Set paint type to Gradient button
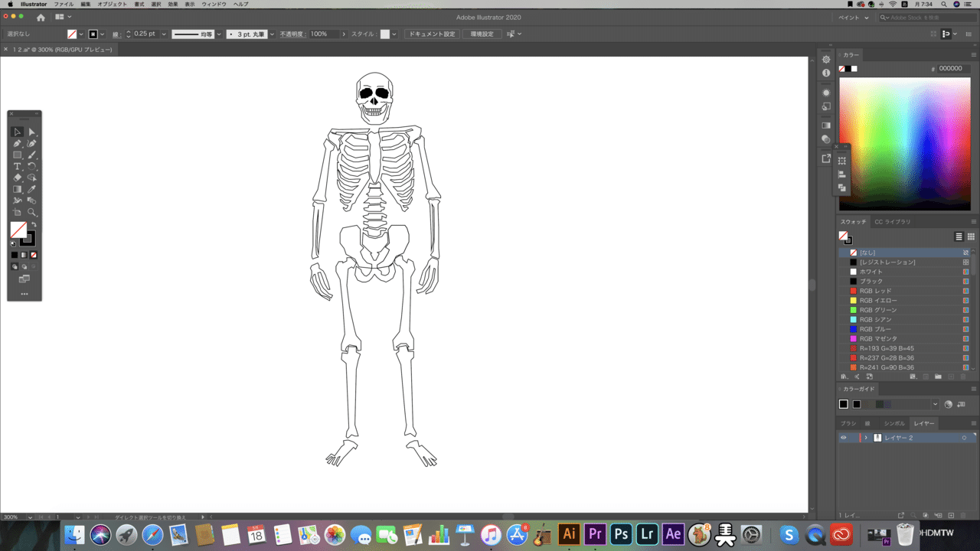Image resolution: width=980 pixels, height=551 pixels. pos(24,255)
